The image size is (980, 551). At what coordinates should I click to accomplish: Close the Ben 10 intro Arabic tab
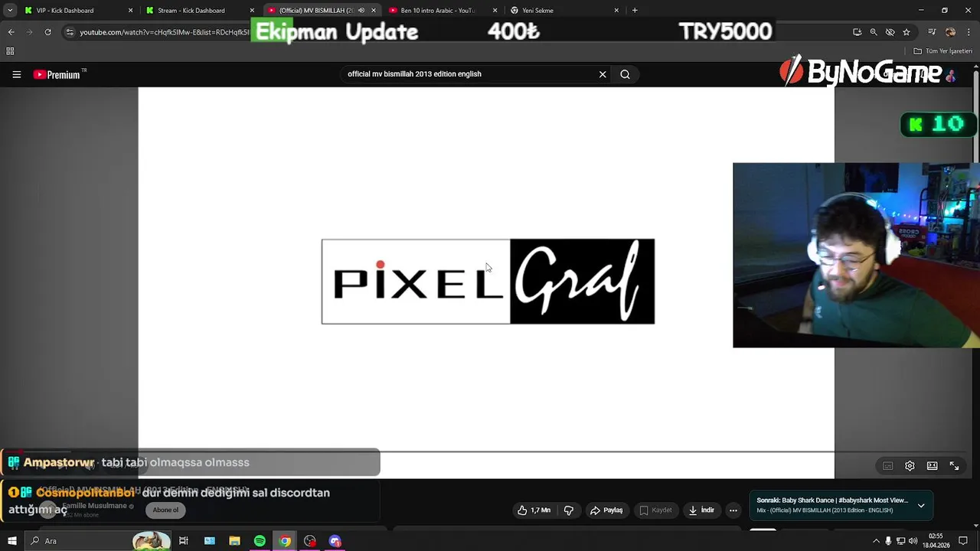click(495, 11)
